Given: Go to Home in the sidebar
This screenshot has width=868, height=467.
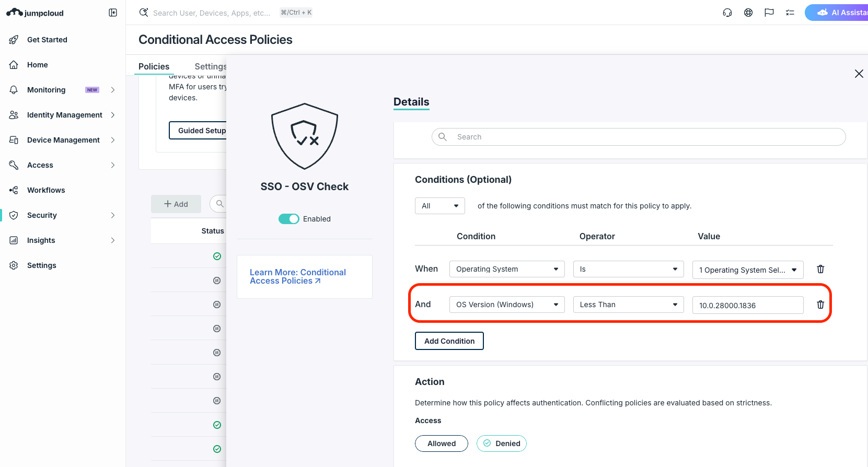Looking at the screenshot, I should point(38,65).
